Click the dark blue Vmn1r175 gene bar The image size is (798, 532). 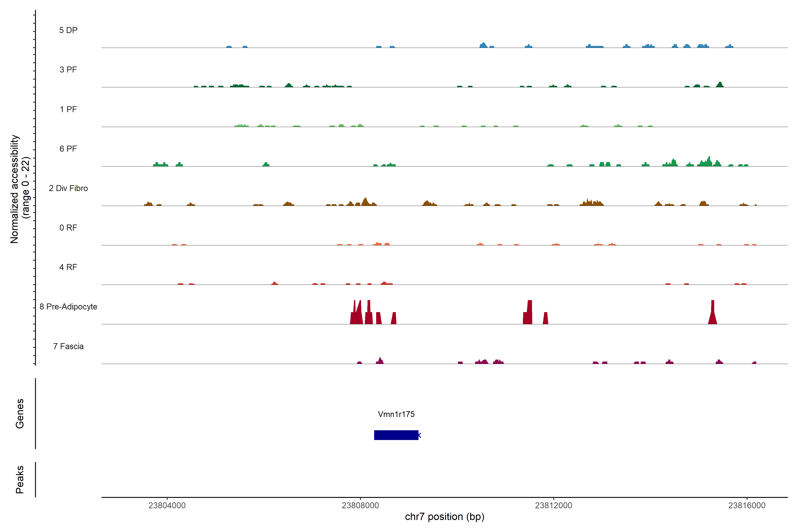click(x=396, y=435)
